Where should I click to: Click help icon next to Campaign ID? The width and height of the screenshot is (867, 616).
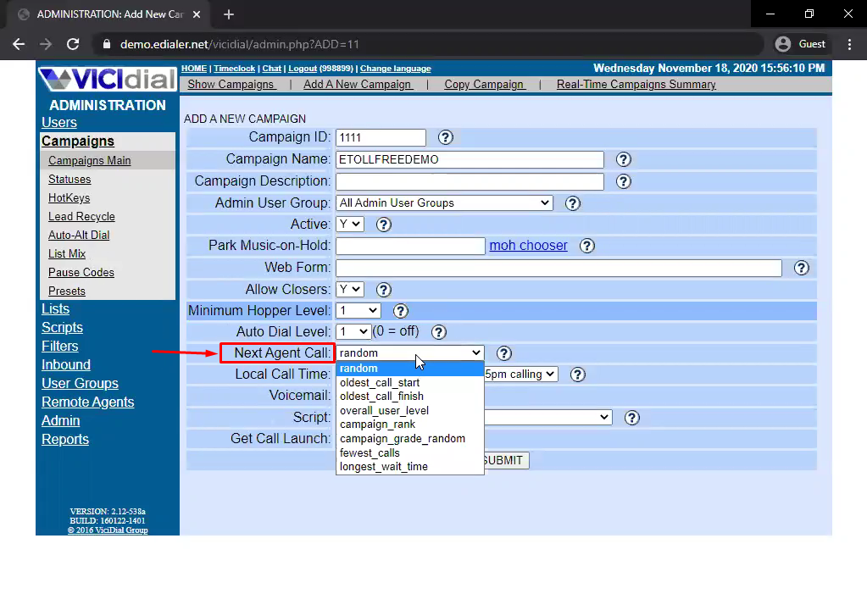pyautogui.click(x=445, y=137)
